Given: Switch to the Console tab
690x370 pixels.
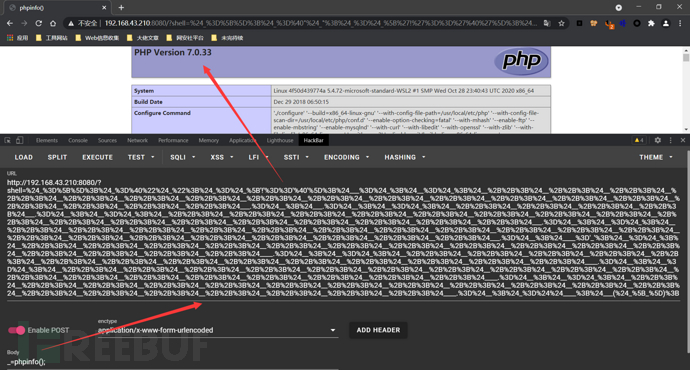Looking at the screenshot, I should click(78, 140).
